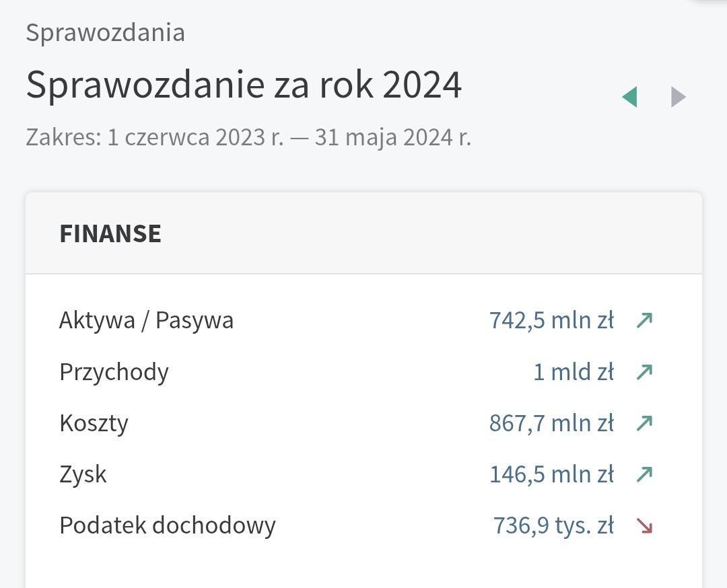Click the Aktywa / Pasywa upward trend arrow
Screen dimensions: 727x588
point(644,320)
